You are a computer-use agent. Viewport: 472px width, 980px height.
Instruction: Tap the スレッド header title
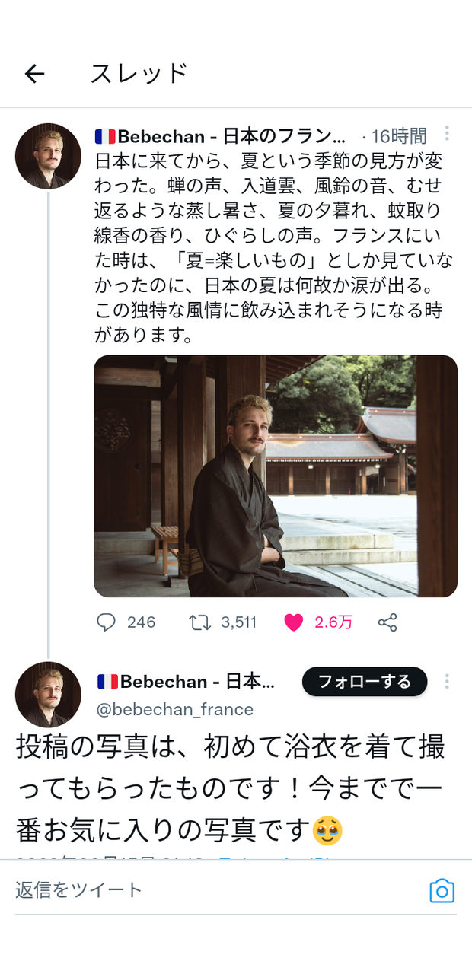tap(139, 74)
